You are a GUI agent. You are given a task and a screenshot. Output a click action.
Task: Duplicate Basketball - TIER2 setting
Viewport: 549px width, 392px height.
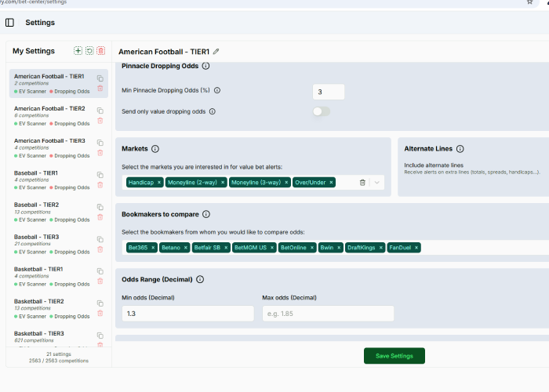[100, 303]
